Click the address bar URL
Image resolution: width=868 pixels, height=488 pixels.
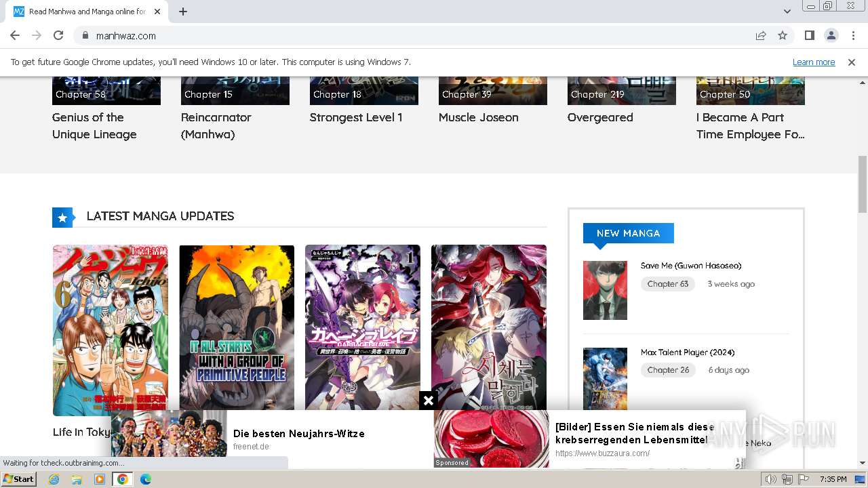tap(126, 35)
